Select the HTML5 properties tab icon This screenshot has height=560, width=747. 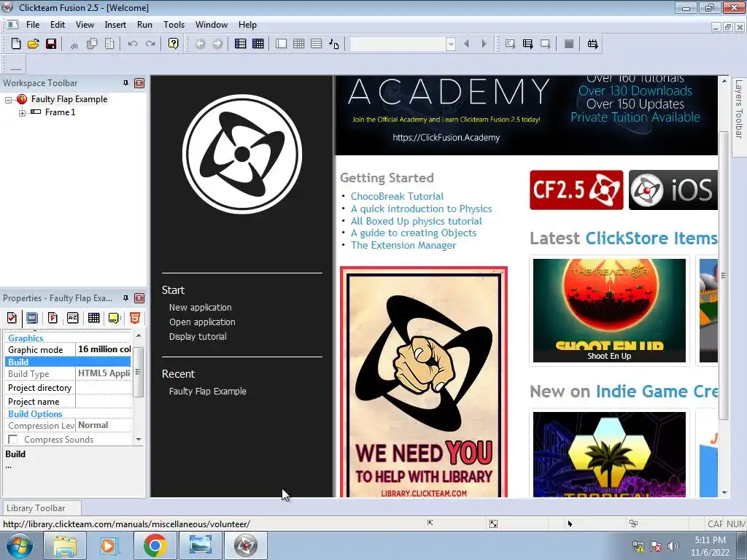135,318
